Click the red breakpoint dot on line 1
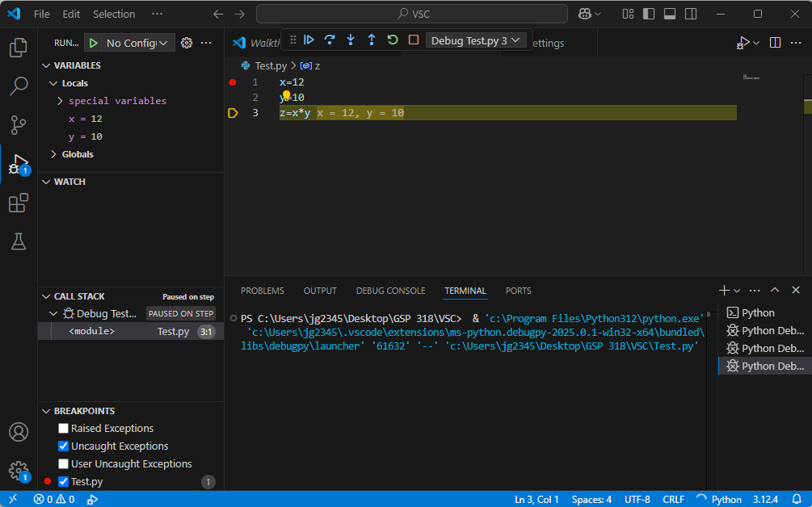Image resolution: width=812 pixels, height=507 pixels. 233,82
